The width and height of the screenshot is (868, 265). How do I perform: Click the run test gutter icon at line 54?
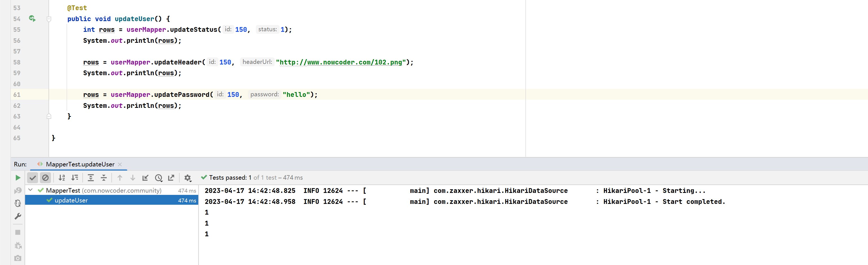pos(32,19)
